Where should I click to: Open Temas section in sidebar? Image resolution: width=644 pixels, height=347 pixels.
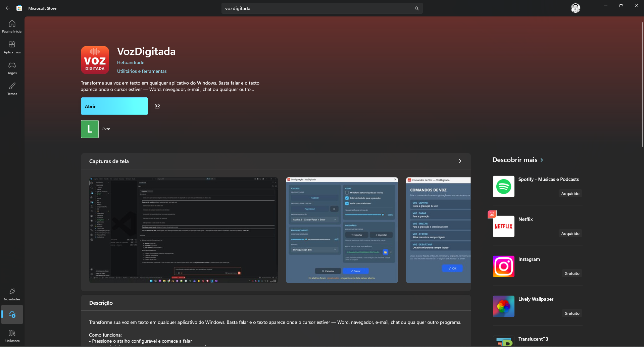[12, 89]
